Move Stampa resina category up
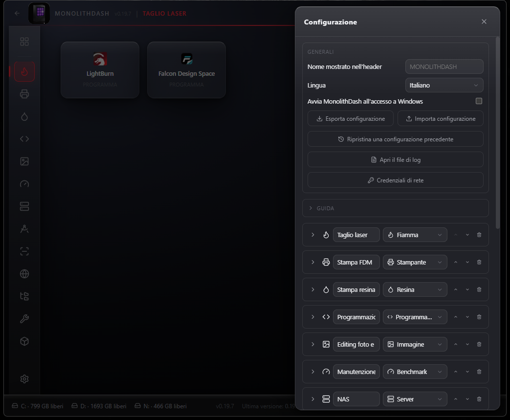510x420 pixels. click(x=456, y=289)
